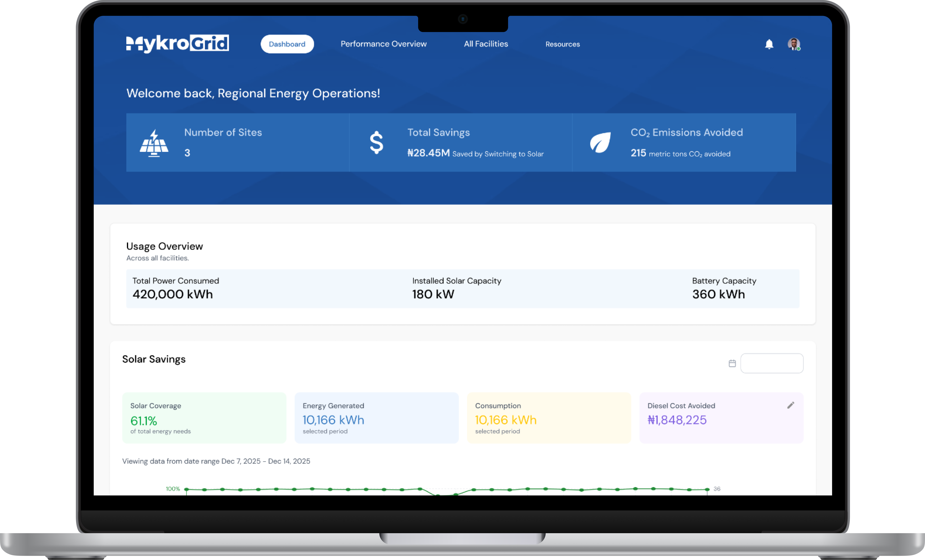Select the yellow Consumption card
This screenshot has height=560, width=925.
pos(549,418)
